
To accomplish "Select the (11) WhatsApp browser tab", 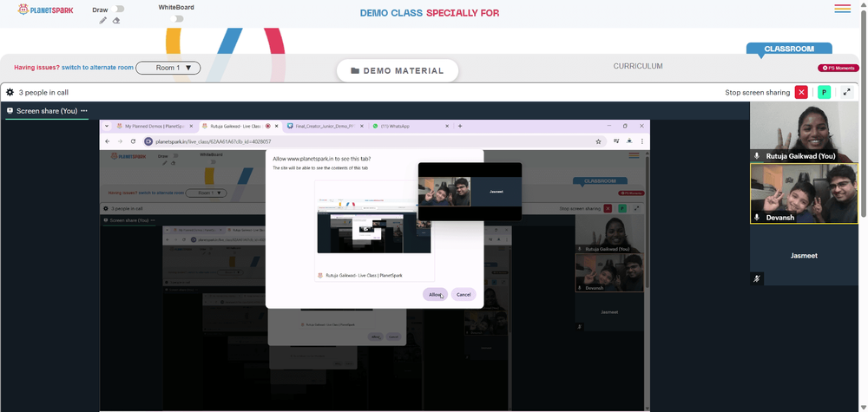I will click(410, 126).
